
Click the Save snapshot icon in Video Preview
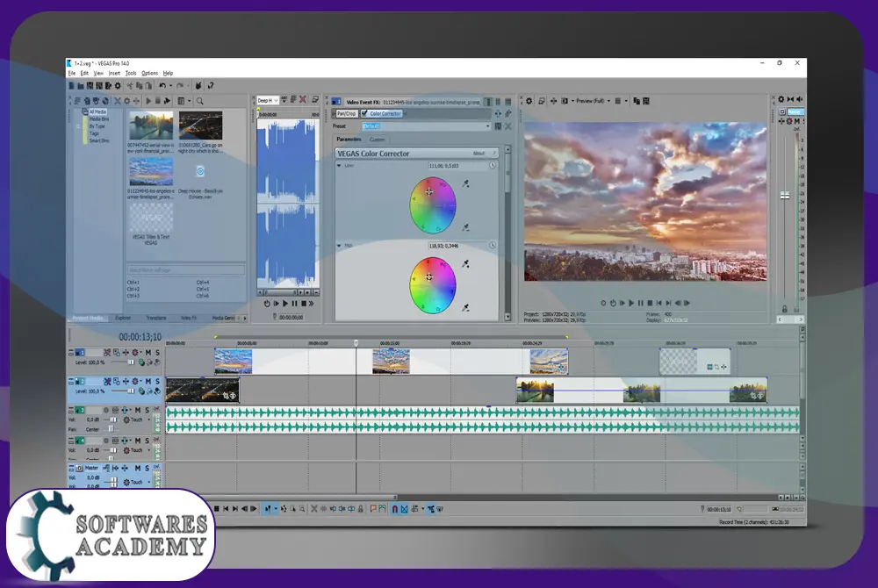(646, 101)
